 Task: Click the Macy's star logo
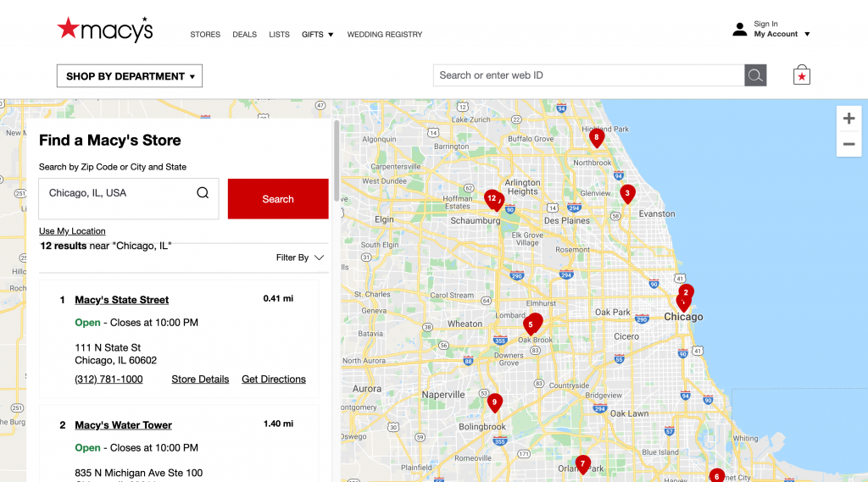104,30
